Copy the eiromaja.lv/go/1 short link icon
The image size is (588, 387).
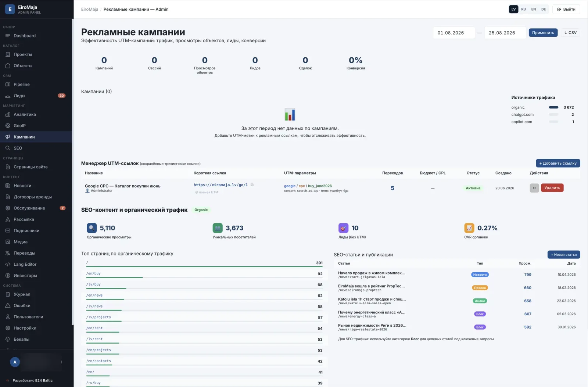[x=252, y=185]
